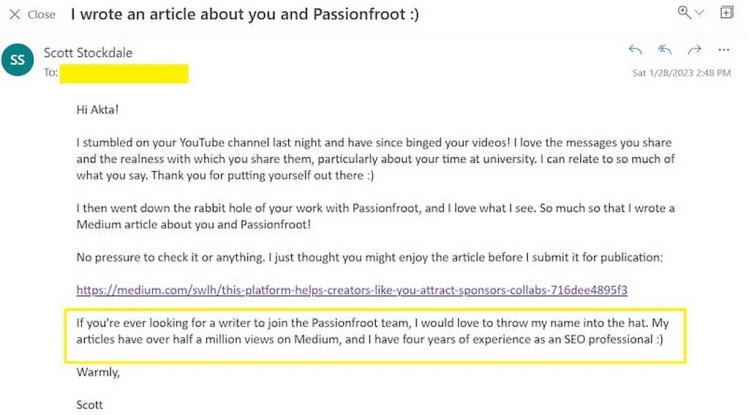Image resolution: width=749 pixels, height=415 pixels.
Task: Click the Sat 1/28/2023 2:48 PM timestamp
Action: click(683, 72)
